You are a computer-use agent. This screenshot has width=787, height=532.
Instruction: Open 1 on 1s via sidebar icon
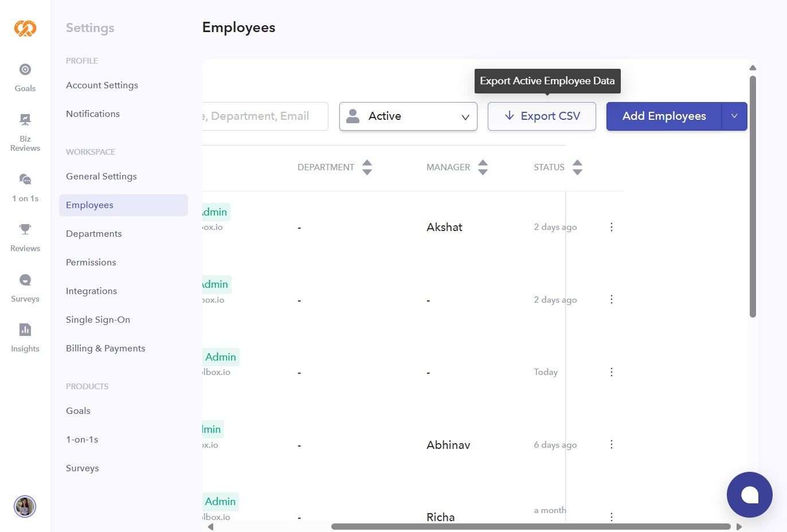tap(25, 186)
